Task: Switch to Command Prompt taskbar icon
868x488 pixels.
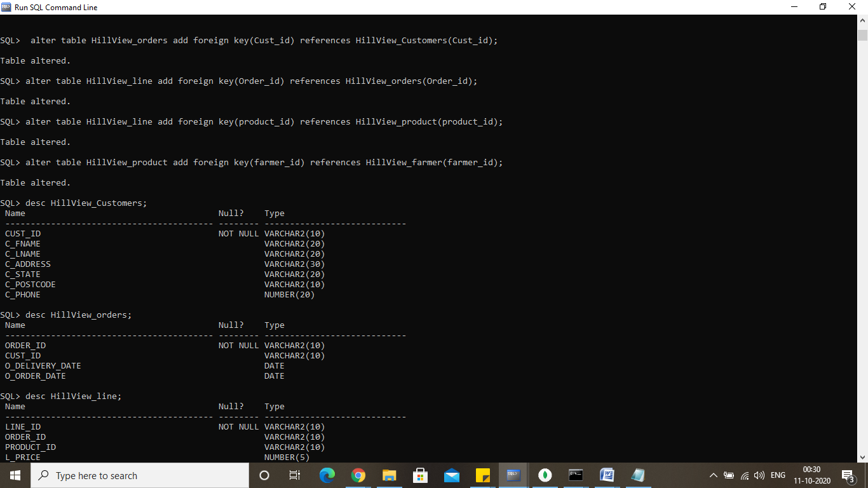Action: [576, 475]
